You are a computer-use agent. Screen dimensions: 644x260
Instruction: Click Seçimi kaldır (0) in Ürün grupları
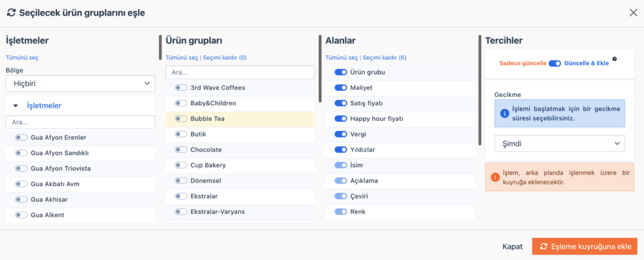225,58
